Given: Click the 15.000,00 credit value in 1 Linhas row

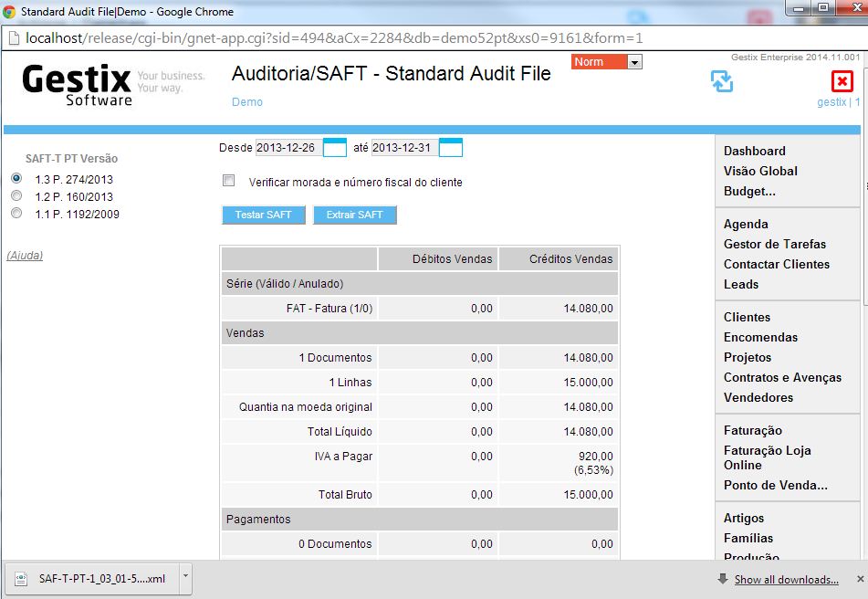Looking at the screenshot, I should 588,382.
